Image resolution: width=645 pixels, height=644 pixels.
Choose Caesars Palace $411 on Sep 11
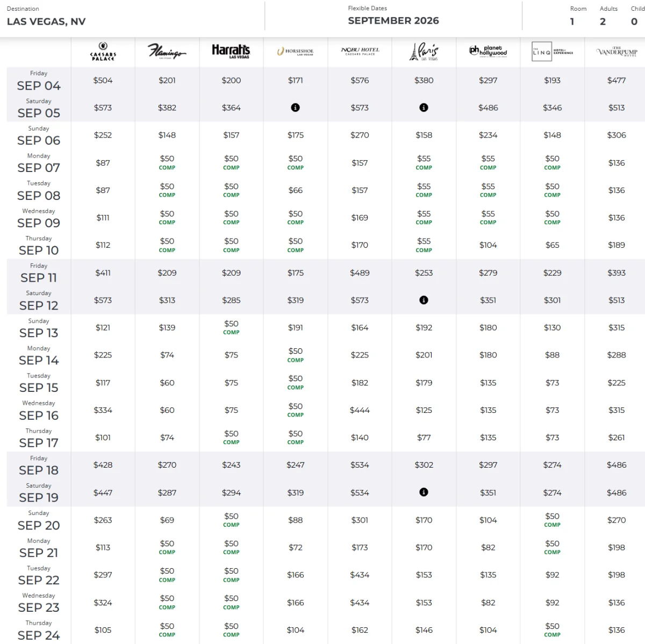pyautogui.click(x=103, y=273)
